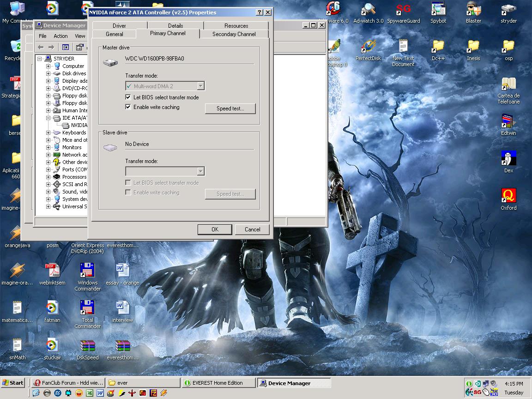Open the osp desktop folder shortcut
This screenshot has height=399, width=532.
click(x=508, y=50)
